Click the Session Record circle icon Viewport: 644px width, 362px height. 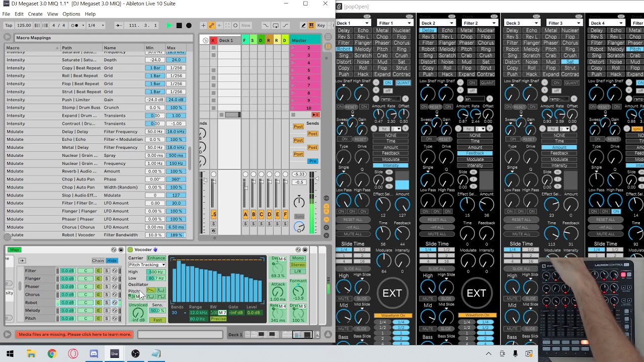[235, 25]
